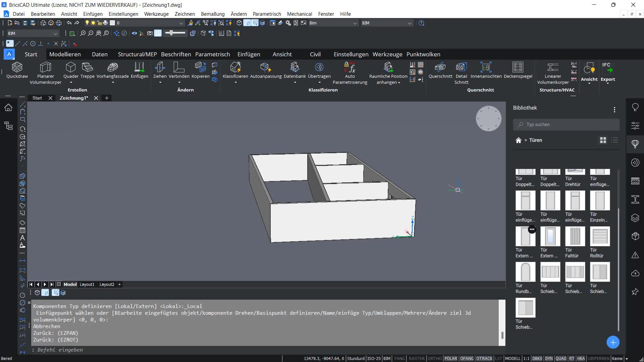Expand the Ansicht ribbon dropdown
Viewport: 644px width, 362px height.
pos(589,83)
